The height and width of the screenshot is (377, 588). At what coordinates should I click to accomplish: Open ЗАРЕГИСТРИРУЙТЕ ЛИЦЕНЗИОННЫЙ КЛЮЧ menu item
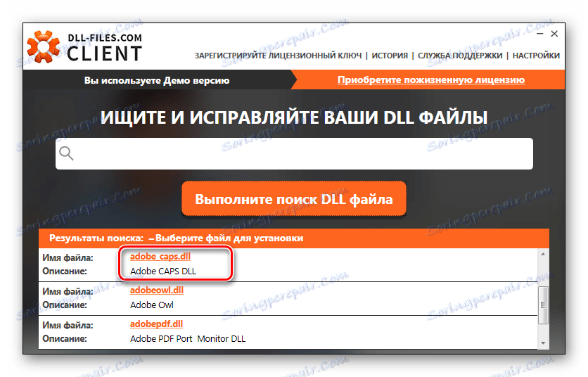279,56
